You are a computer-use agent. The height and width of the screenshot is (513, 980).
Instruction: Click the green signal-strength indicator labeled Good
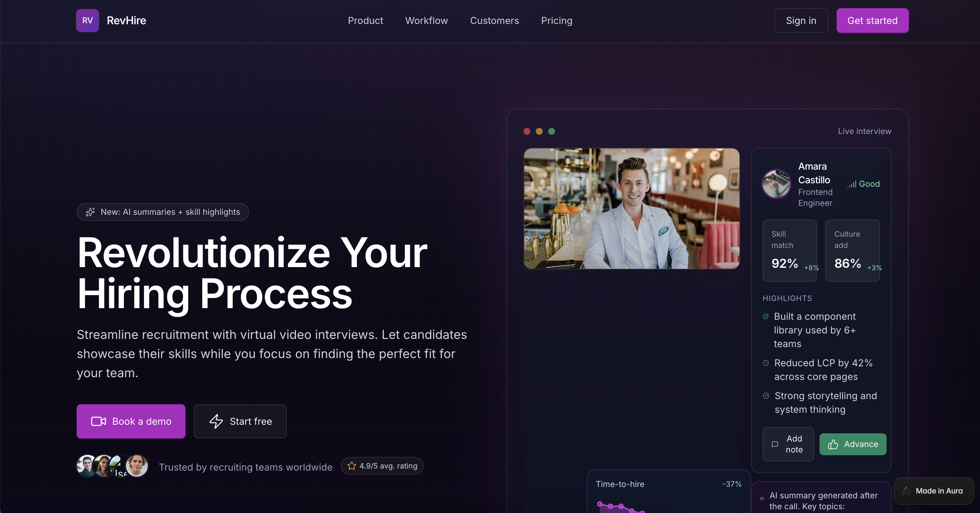[x=852, y=184]
